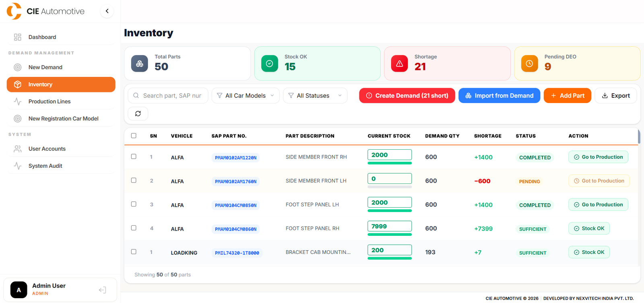
Task: Click the Admin User avatar badge
Action: pos(19,290)
